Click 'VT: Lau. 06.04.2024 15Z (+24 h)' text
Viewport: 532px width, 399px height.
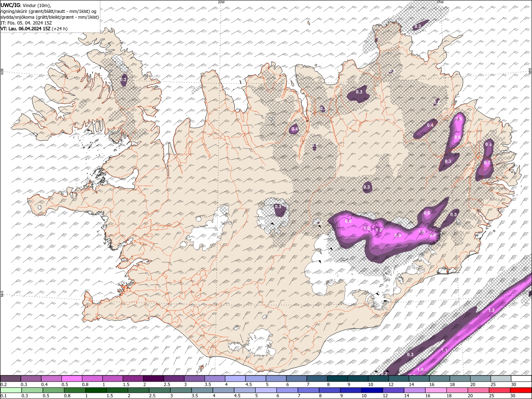point(34,29)
